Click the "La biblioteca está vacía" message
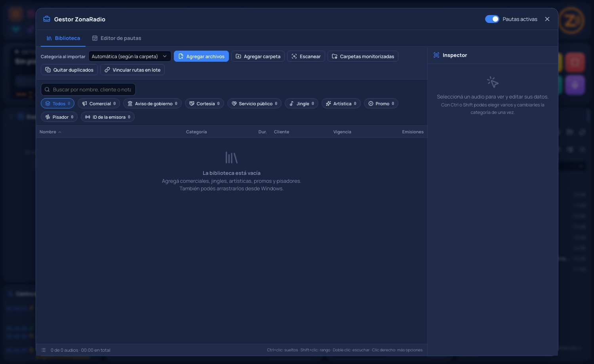Screen dimensions: 594x364 click(x=232, y=173)
